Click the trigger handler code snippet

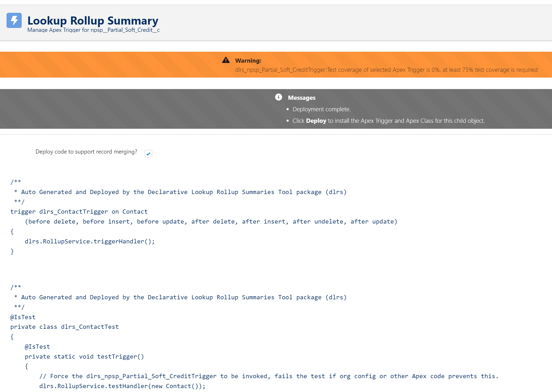[90, 241]
